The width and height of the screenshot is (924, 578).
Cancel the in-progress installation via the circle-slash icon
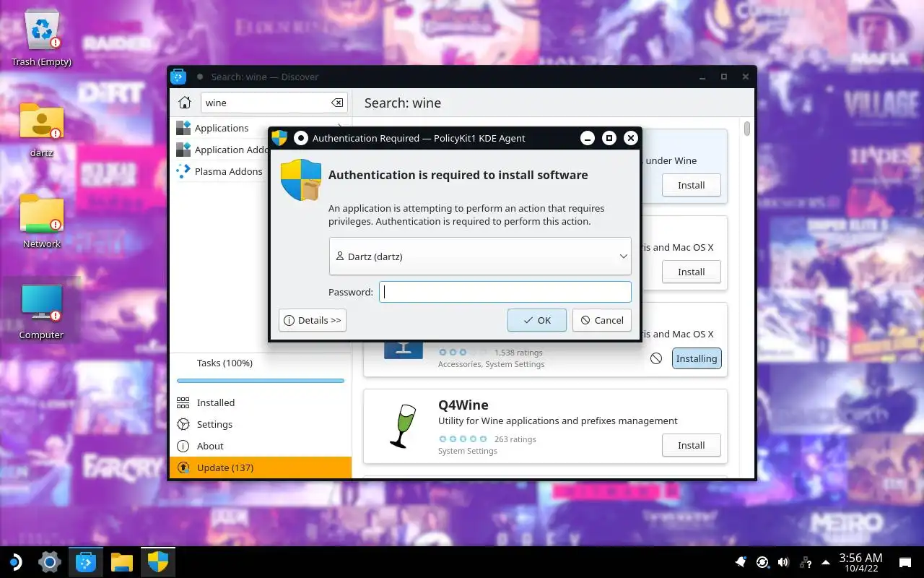(x=656, y=358)
